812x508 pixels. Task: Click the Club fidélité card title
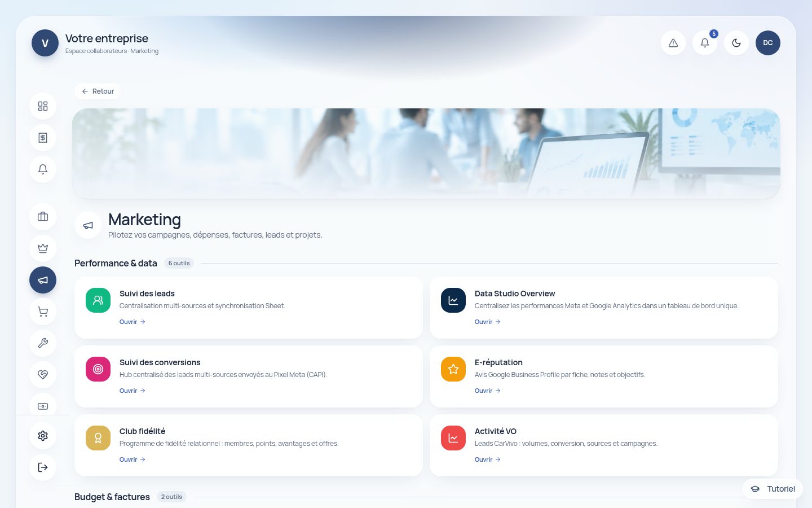click(142, 431)
